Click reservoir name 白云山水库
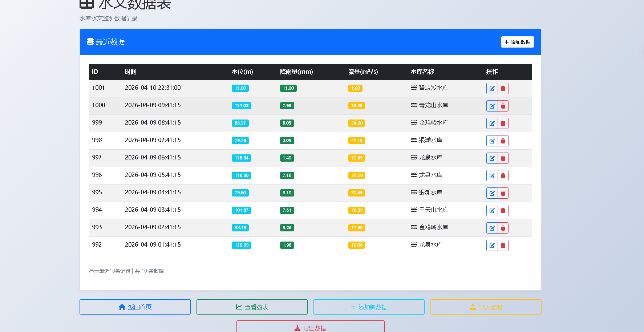This screenshot has height=332, width=644. (x=433, y=210)
